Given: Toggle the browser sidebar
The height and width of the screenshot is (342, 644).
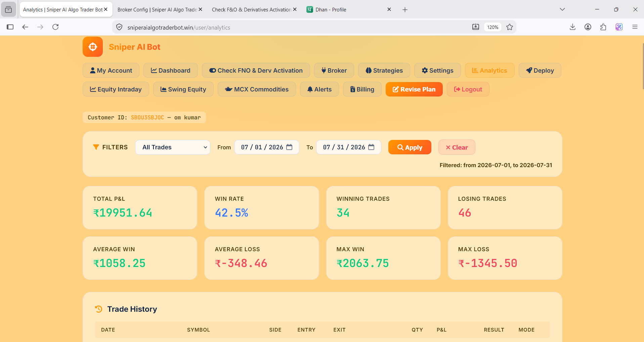Looking at the screenshot, I should 10,27.
